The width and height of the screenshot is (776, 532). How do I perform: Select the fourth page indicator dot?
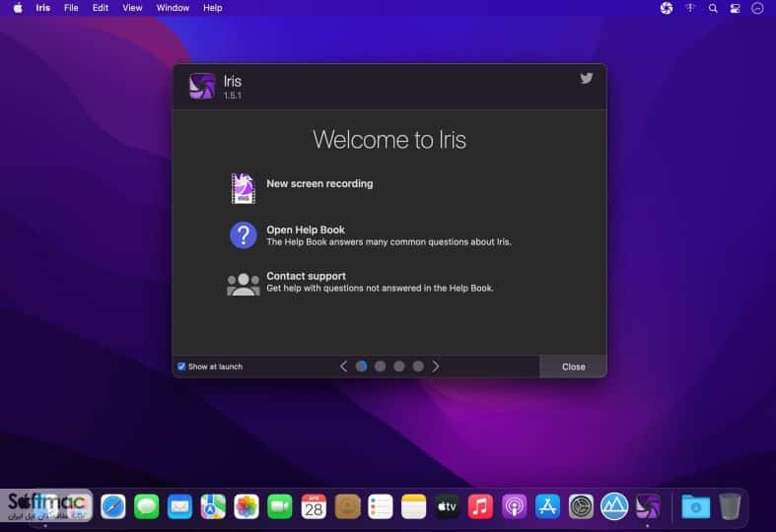[418, 366]
